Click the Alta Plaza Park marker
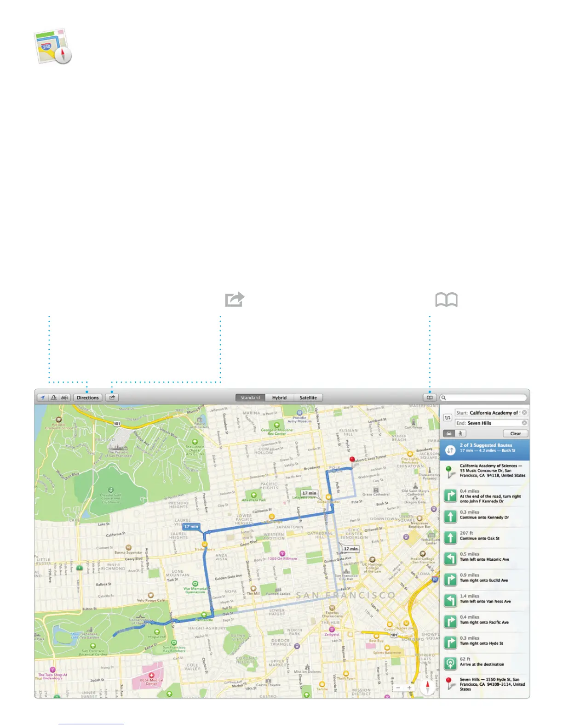563x728 pixels. point(253,495)
